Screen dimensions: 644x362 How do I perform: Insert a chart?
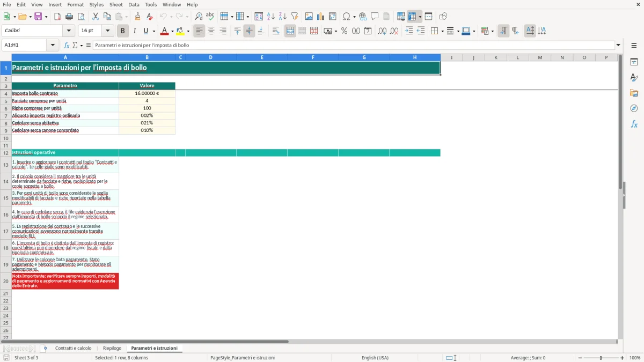(x=321, y=17)
